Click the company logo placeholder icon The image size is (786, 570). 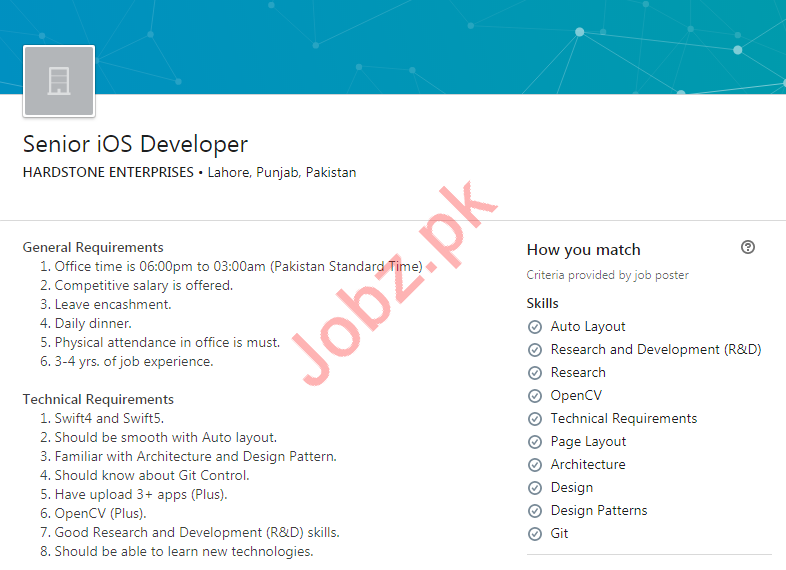coord(59,81)
